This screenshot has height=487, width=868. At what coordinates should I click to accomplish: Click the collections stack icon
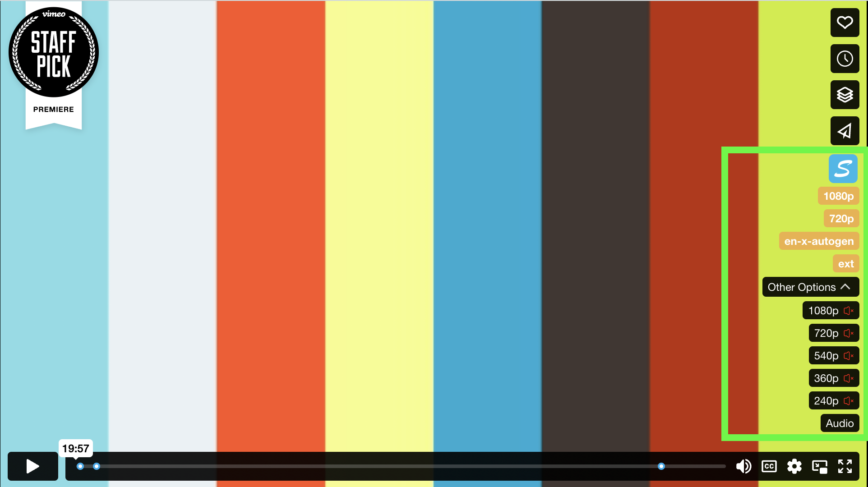point(845,95)
